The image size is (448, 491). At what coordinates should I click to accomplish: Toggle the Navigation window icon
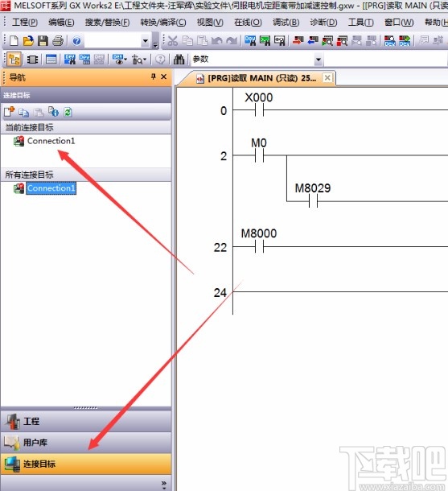coord(14,60)
